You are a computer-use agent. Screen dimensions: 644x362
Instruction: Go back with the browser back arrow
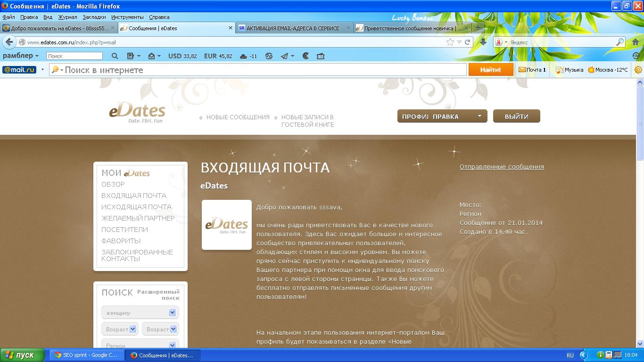(8, 42)
